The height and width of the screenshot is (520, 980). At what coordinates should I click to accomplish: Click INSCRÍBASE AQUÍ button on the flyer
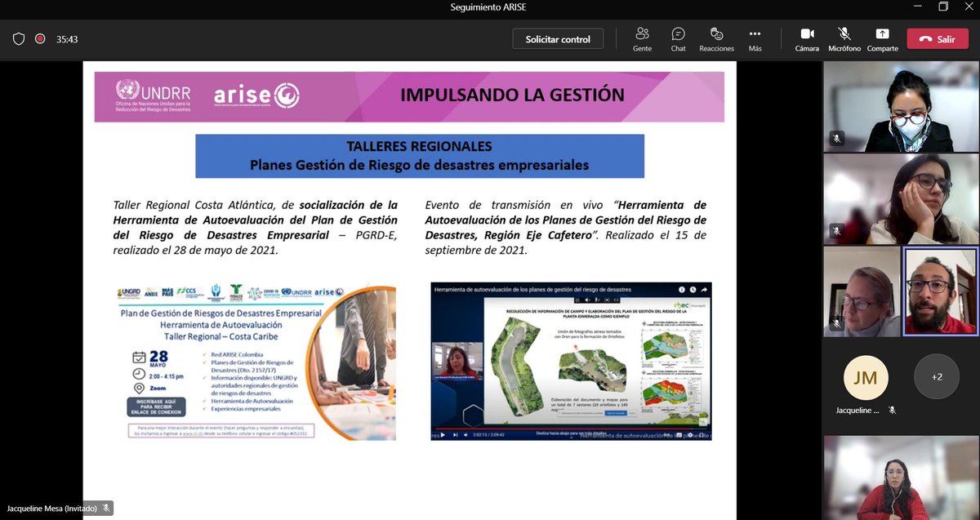[x=158, y=408]
